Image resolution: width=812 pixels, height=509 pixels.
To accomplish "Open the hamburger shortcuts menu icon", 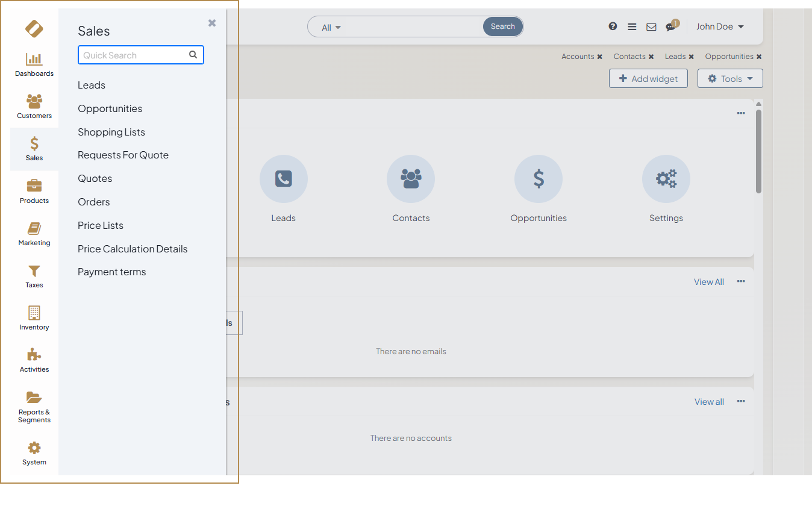I will 632,27.
